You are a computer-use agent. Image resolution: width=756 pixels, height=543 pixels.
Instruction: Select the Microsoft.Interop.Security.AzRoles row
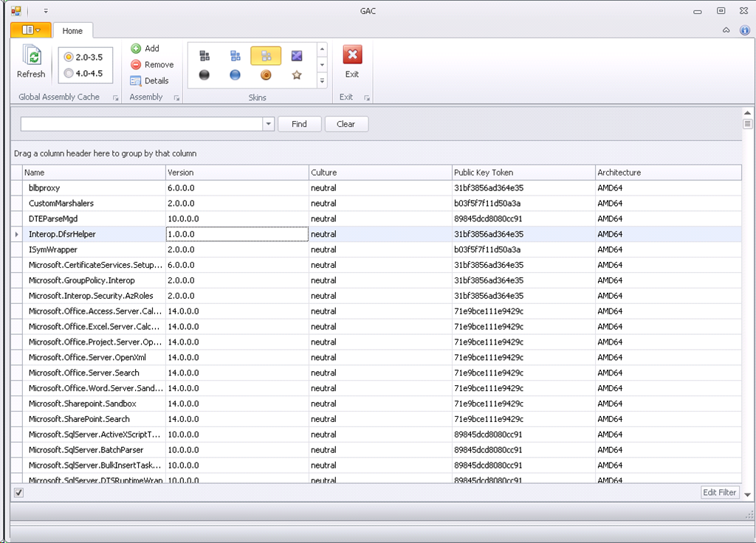coord(376,296)
